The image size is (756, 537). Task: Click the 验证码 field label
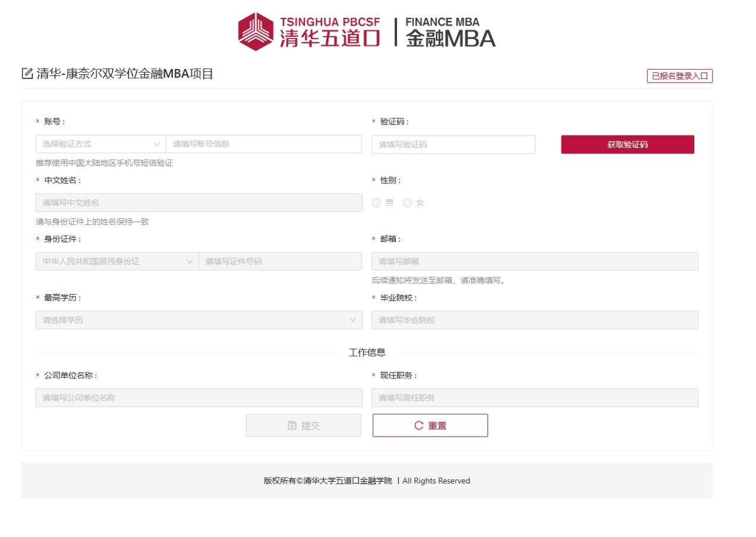tap(395, 122)
